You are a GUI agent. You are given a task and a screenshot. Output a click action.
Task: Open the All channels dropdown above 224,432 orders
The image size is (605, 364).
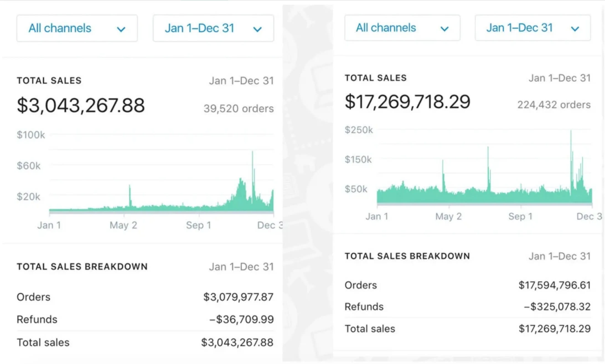pyautogui.click(x=402, y=28)
